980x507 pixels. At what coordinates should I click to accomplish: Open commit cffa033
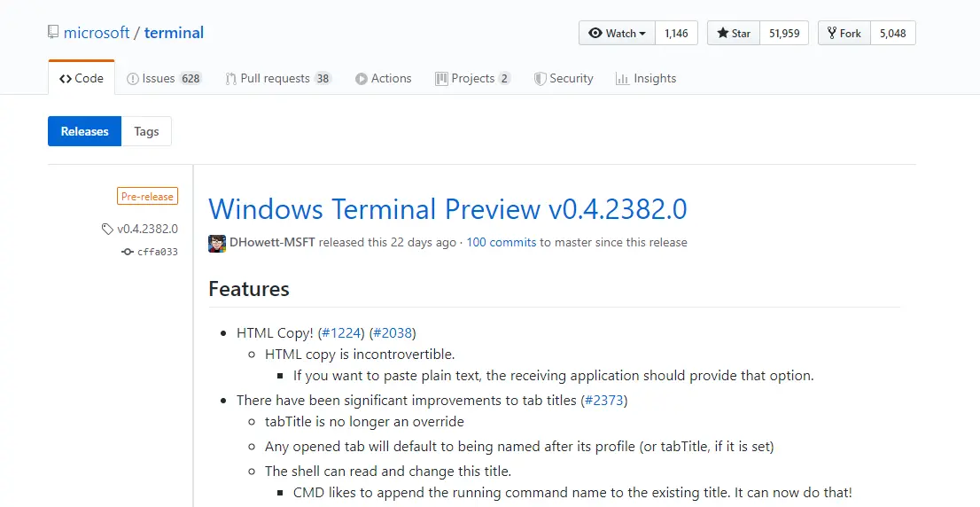click(x=158, y=252)
